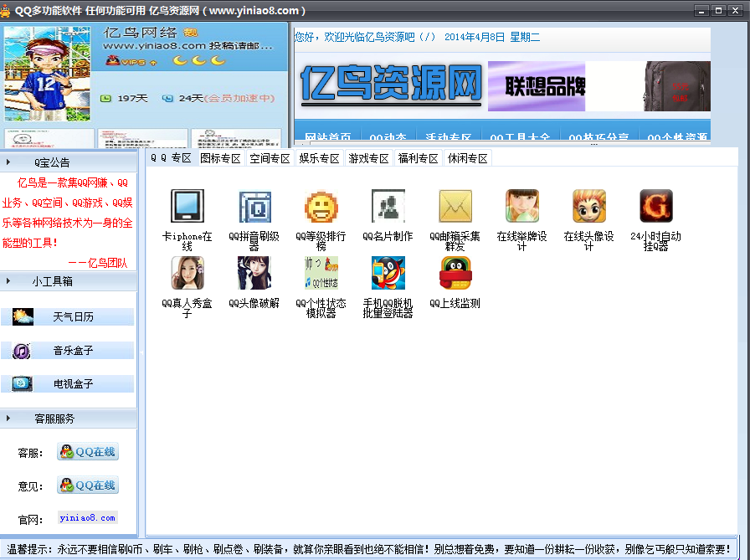The height and width of the screenshot is (560, 750).
Task: Open 在线举牌设计 icon
Action: (521, 206)
